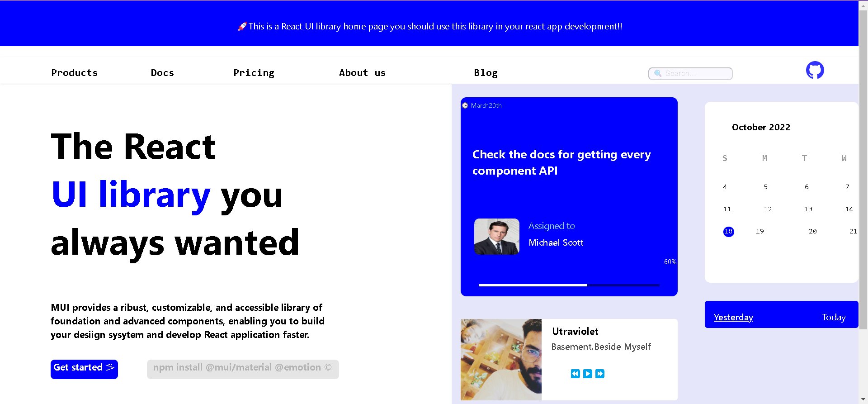
Task: Click the magnifier icon in the search bar
Action: 658,73
